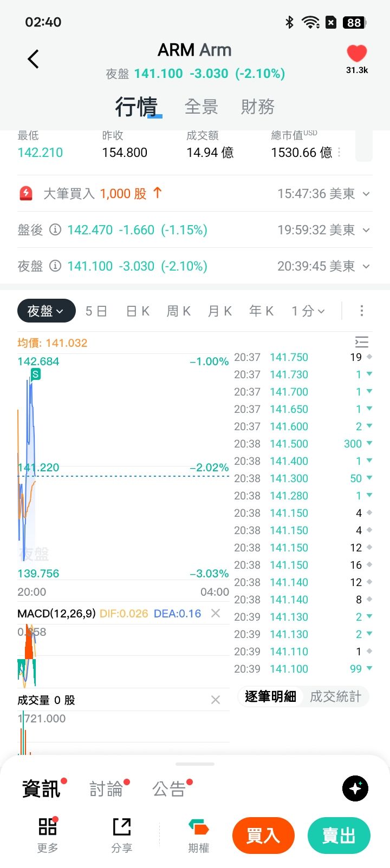
Task: Open chart settings three-dot icon
Action: (362, 311)
